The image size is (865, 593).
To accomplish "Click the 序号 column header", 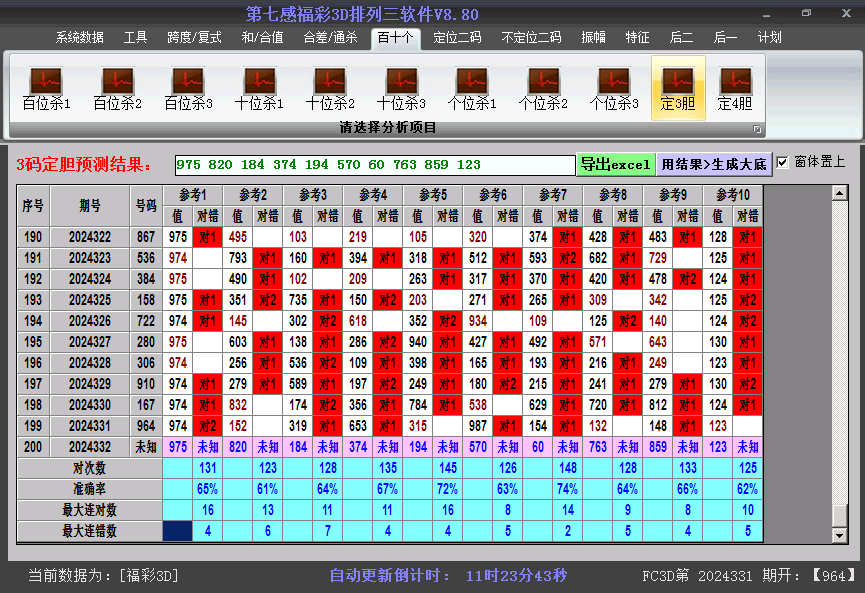I will click(33, 206).
